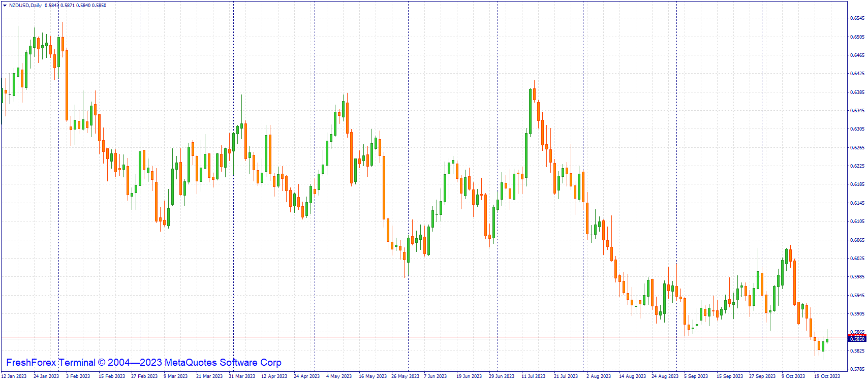The width and height of the screenshot is (868, 382).
Task: Click the 11 Jul 2023 date label
Action: (x=533, y=376)
